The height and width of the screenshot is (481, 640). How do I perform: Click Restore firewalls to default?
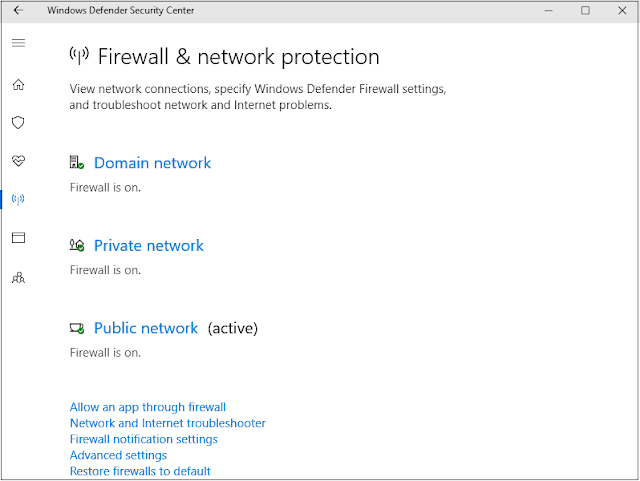(140, 471)
